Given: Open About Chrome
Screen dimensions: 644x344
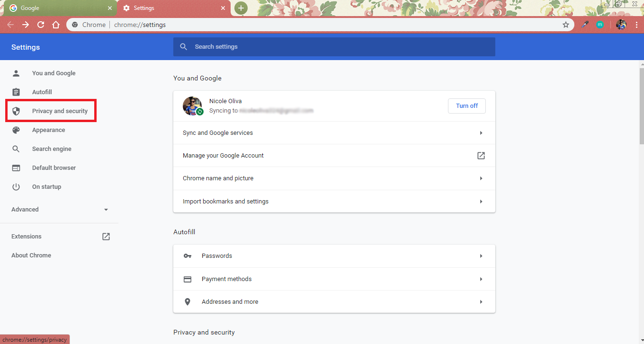Looking at the screenshot, I should [31, 256].
